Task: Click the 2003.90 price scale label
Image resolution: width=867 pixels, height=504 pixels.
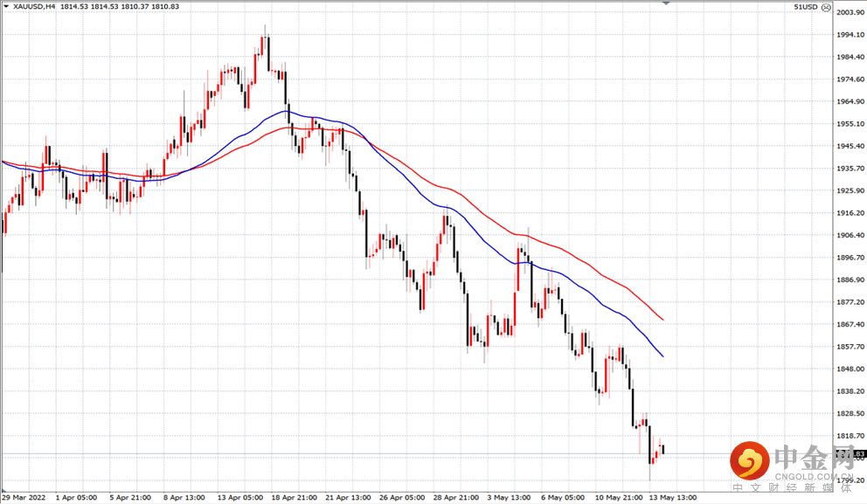Action: coord(850,12)
